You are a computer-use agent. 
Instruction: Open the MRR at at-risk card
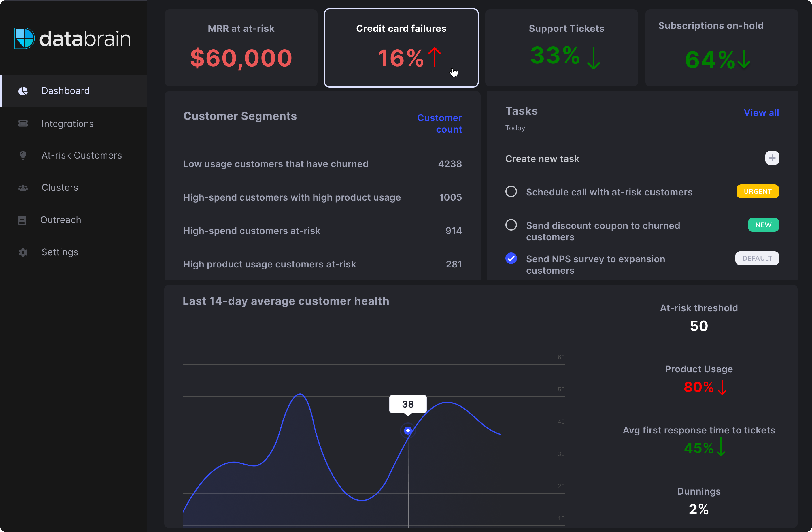[241, 48]
